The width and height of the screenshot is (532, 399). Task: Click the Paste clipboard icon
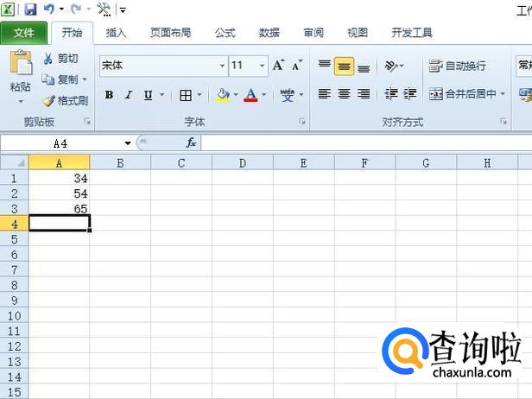21,62
